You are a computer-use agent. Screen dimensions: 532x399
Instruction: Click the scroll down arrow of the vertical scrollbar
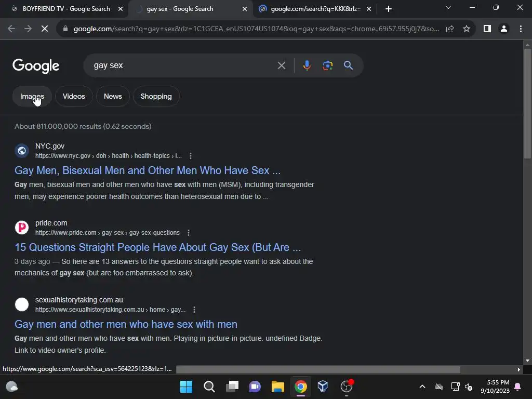tap(527, 361)
